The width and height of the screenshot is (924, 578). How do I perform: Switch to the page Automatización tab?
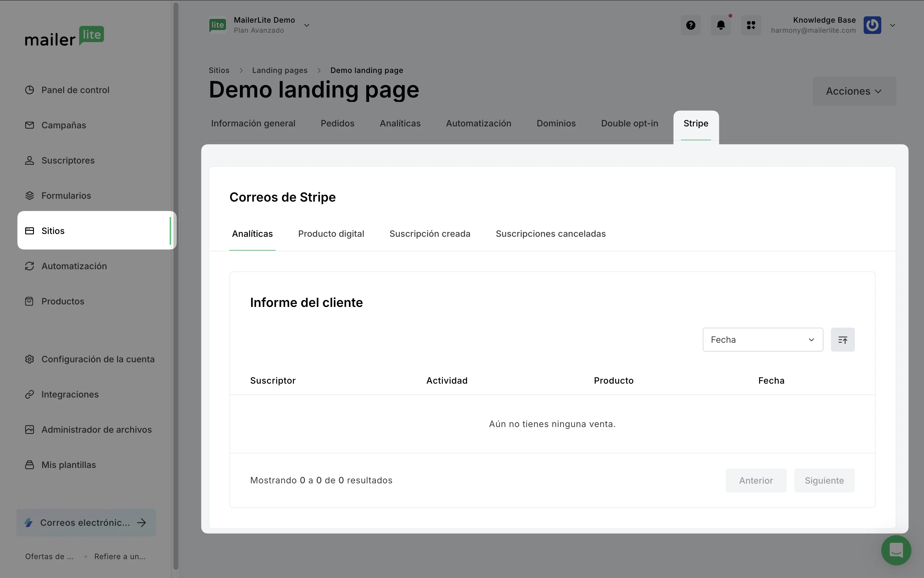479,123
